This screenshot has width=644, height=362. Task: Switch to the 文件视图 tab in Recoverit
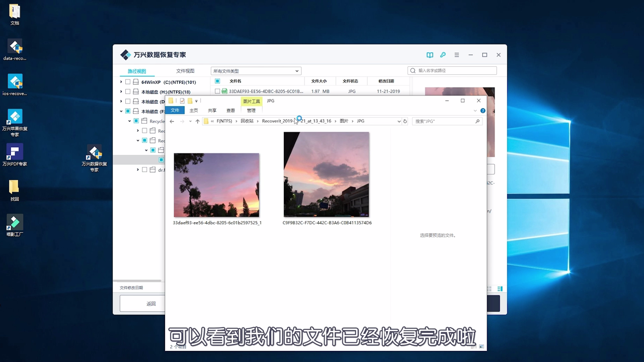tap(184, 70)
